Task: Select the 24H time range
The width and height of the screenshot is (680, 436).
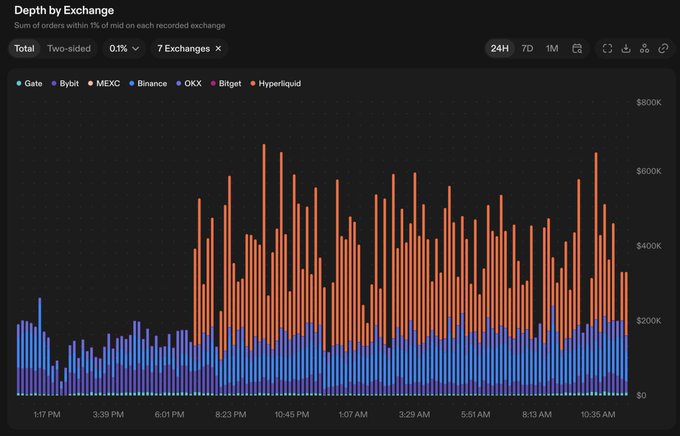Action: click(499, 49)
